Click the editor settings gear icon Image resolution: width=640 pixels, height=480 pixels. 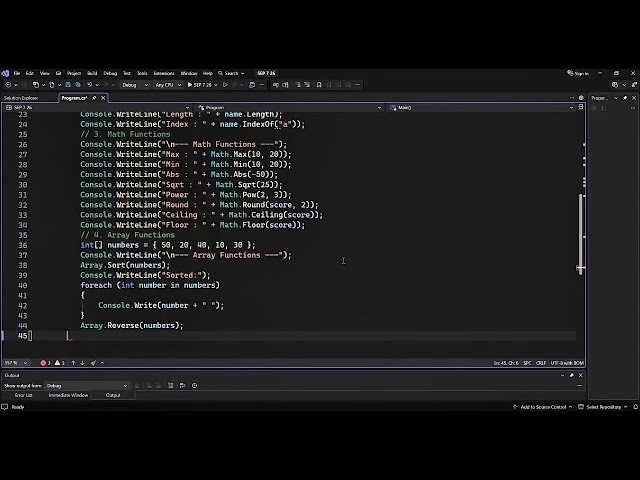pyautogui.click(x=581, y=98)
